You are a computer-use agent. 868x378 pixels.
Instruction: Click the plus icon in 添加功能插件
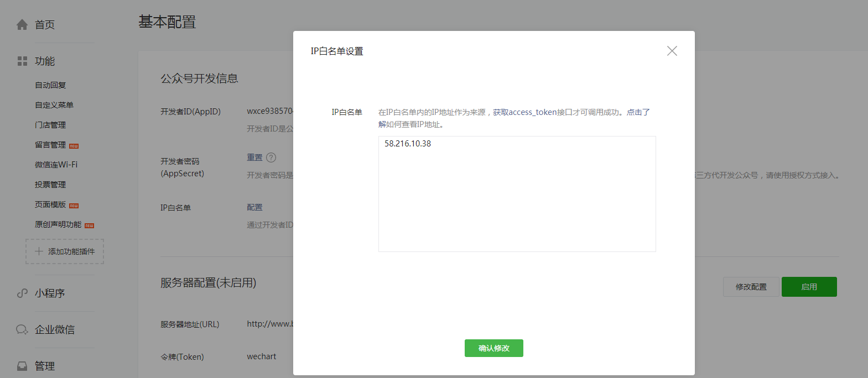coord(39,251)
